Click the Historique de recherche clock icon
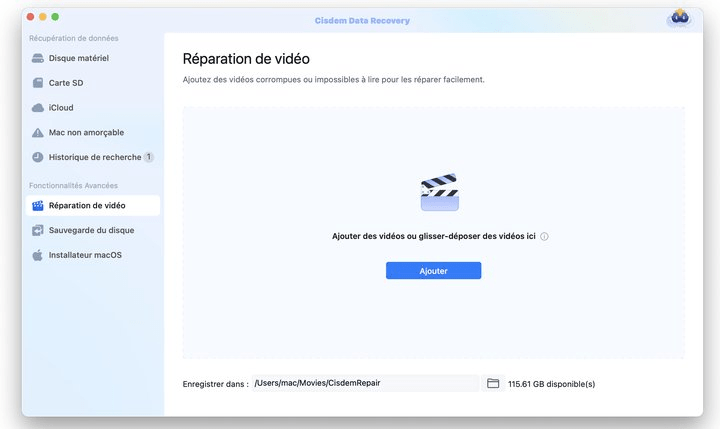 coord(38,158)
